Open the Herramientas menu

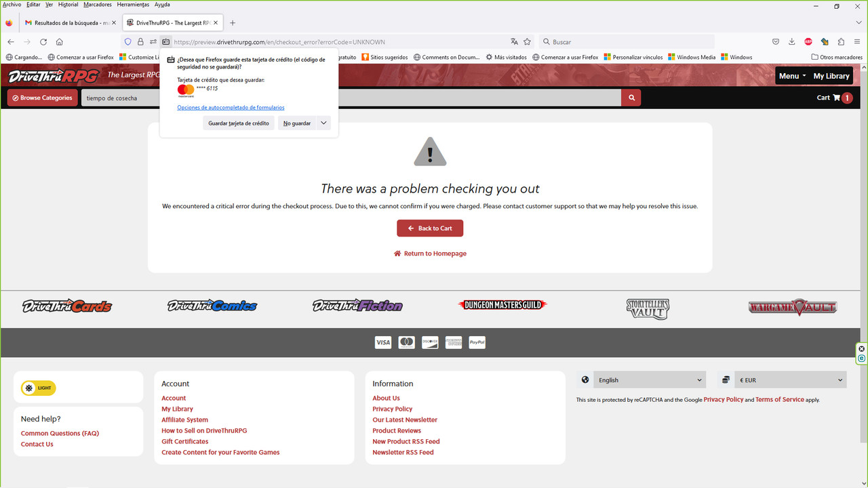(x=133, y=5)
